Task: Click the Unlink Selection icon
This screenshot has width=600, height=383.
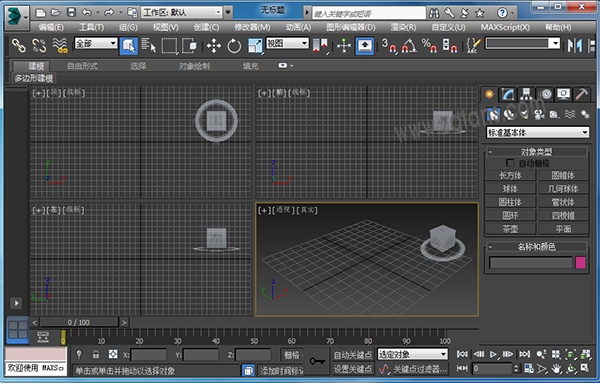Action: (x=39, y=46)
